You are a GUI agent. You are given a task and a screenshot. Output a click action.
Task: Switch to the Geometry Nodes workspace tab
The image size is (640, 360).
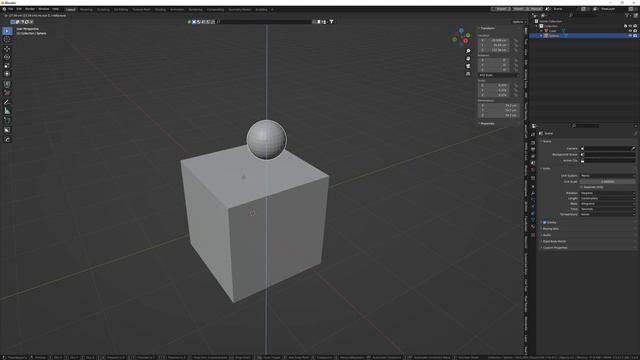(239, 9)
